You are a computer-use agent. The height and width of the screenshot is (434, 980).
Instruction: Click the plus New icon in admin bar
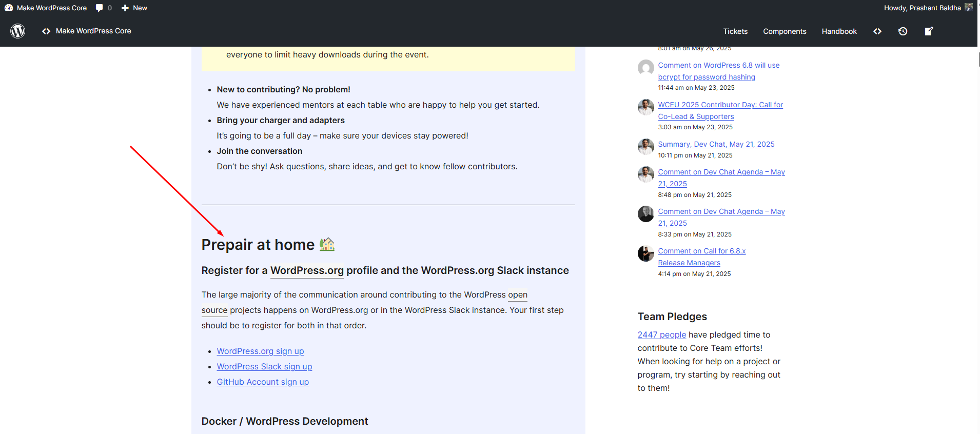tap(125, 8)
